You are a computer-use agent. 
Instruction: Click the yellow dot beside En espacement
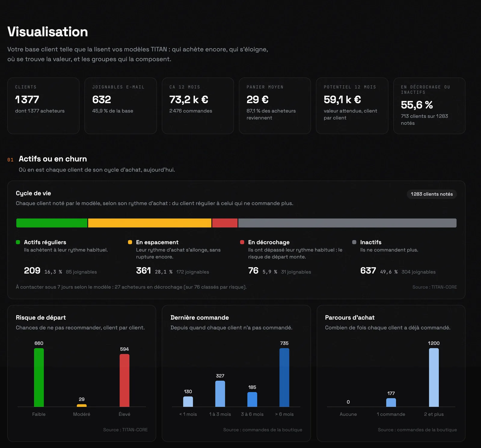pos(130,242)
